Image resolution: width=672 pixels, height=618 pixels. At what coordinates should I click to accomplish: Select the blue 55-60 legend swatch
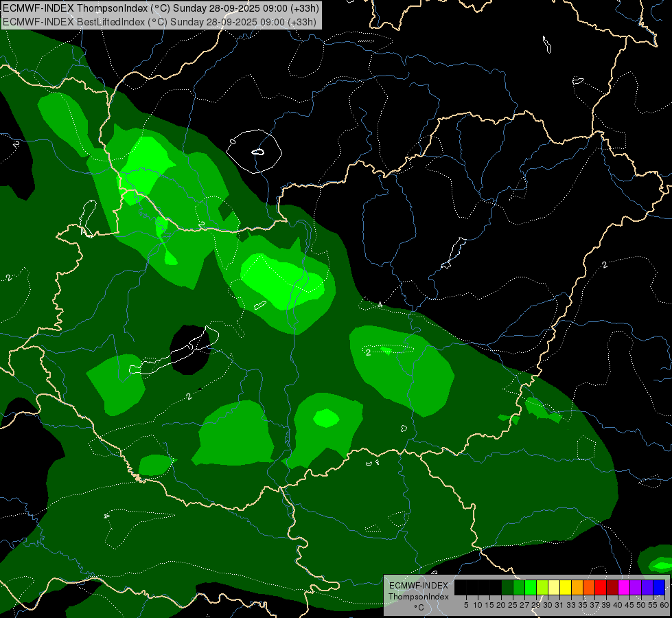pyautogui.click(x=659, y=587)
